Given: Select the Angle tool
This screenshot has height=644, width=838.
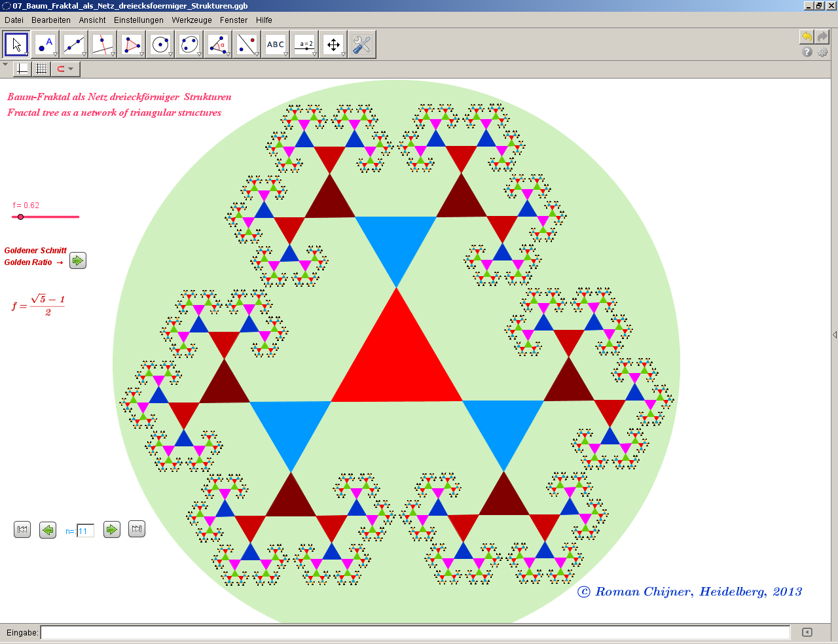Looking at the screenshot, I should coord(218,45).
